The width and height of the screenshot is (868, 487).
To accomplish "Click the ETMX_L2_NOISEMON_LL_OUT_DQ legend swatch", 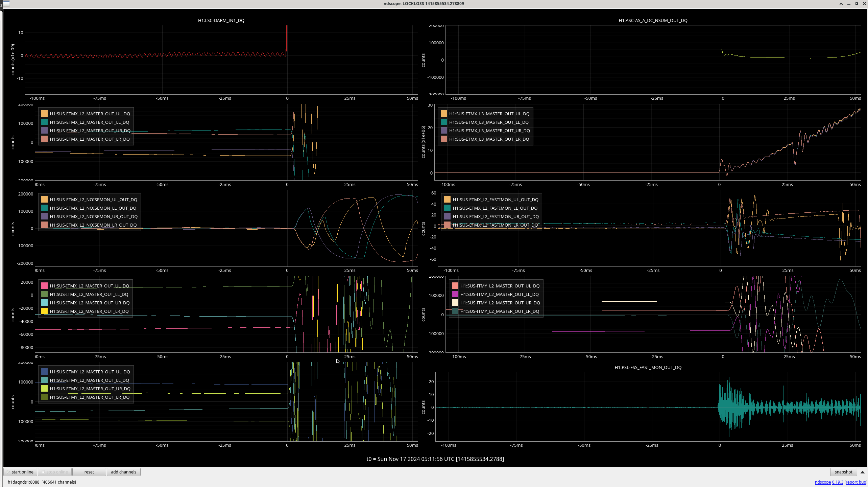I will pyautogui.click(x=44, y=208).
